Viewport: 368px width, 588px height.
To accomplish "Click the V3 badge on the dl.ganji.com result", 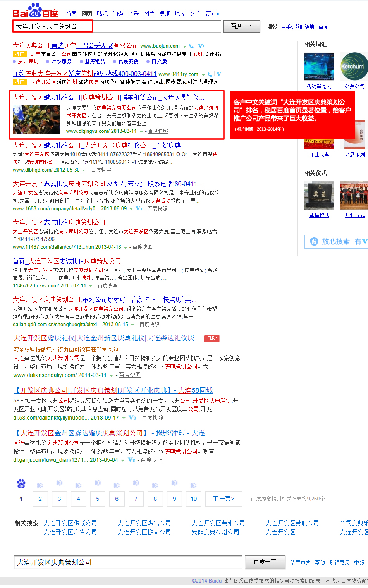I will [x=131, y=460].
